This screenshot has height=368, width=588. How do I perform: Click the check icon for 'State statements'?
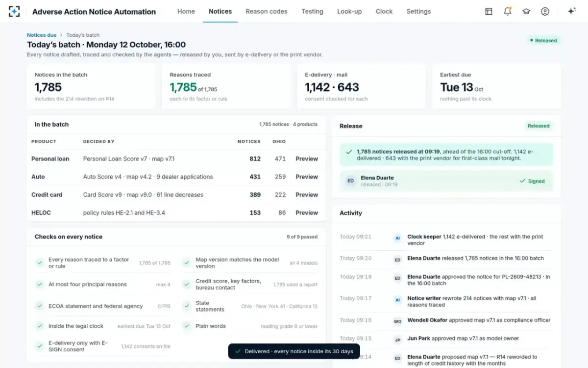[187, 306]
